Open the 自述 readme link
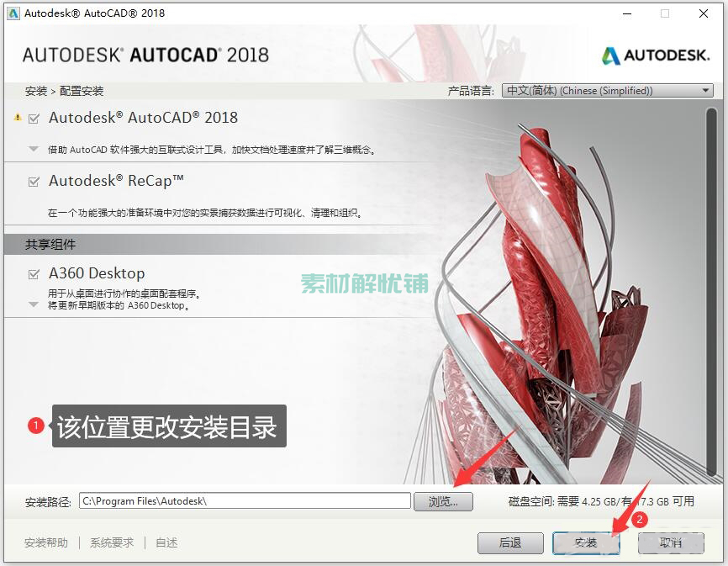Viewport: 728px width, 566px height. 166,542
